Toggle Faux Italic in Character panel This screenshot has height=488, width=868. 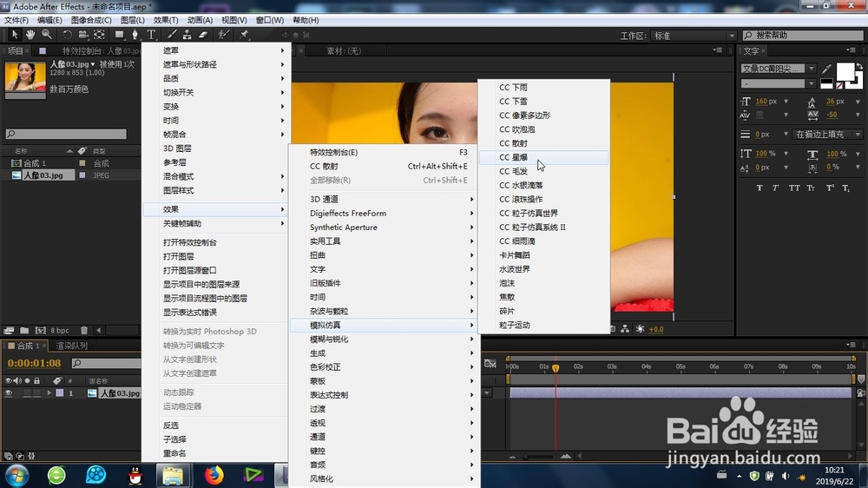tap(775, 188)
